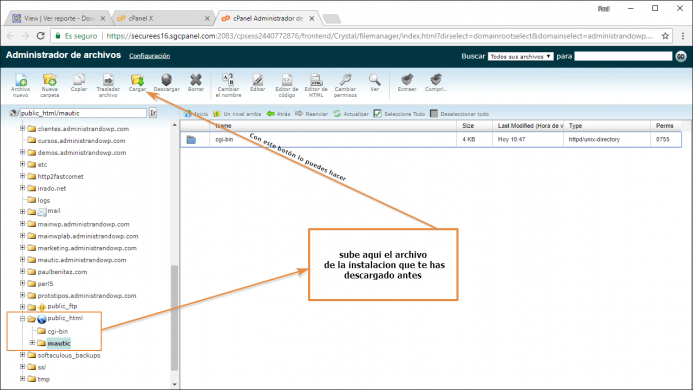Go to Inicio in file navigation

[x=196, y=114]
